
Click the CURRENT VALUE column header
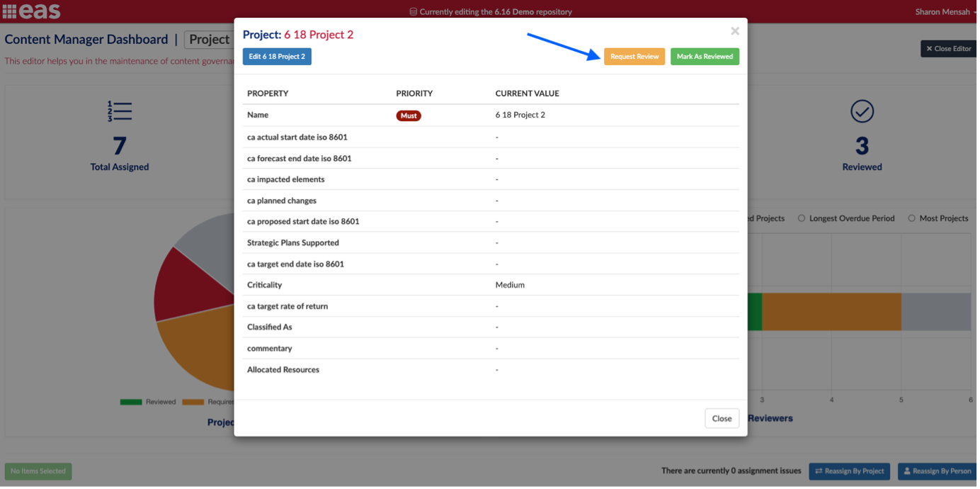pyautogui.click(x=528, y=94)
